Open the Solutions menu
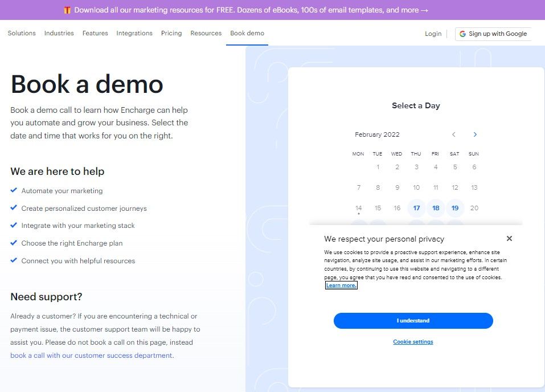 (x=22, y=33)
